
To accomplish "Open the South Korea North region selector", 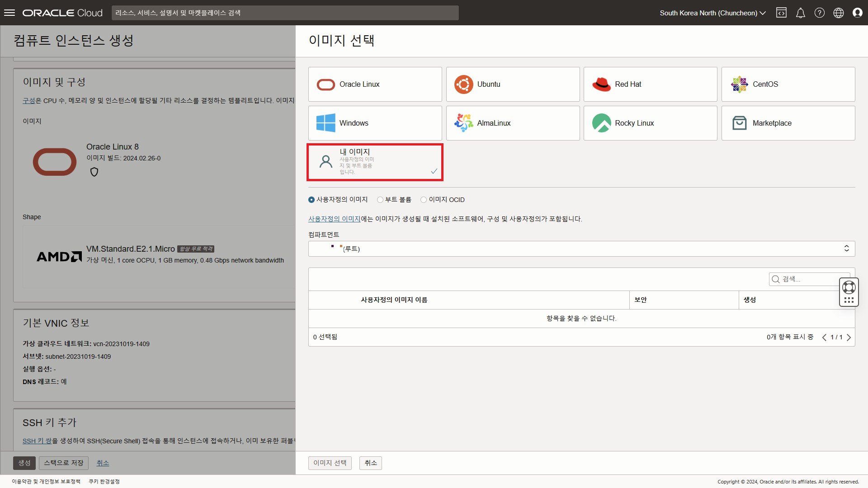I will 712,13.
